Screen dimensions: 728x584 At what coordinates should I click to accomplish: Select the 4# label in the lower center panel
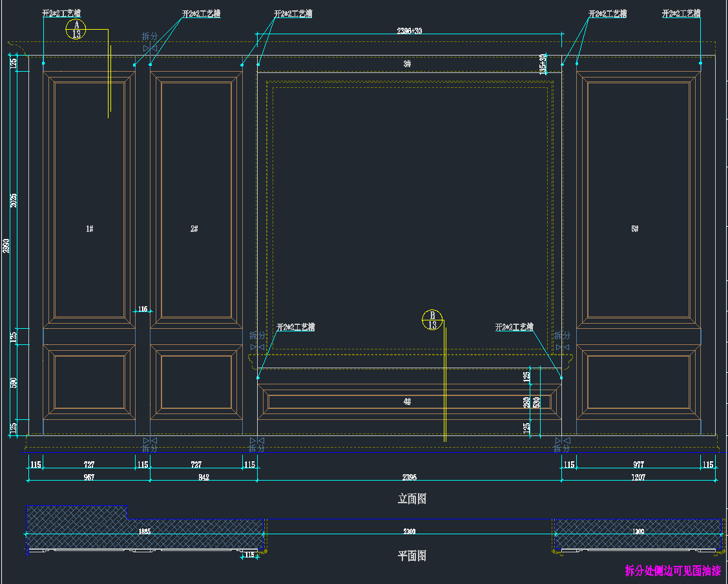(407, 401)
